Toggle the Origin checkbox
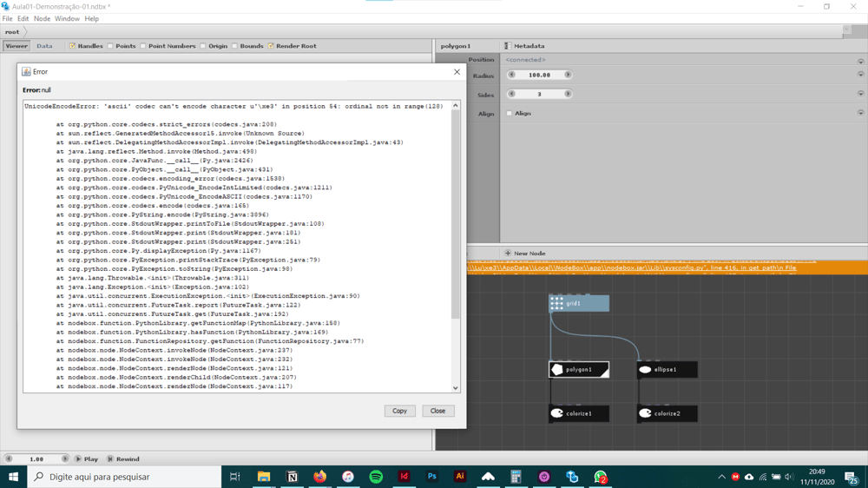The height and width of the screenshot is (488, 868). point(202,46)
